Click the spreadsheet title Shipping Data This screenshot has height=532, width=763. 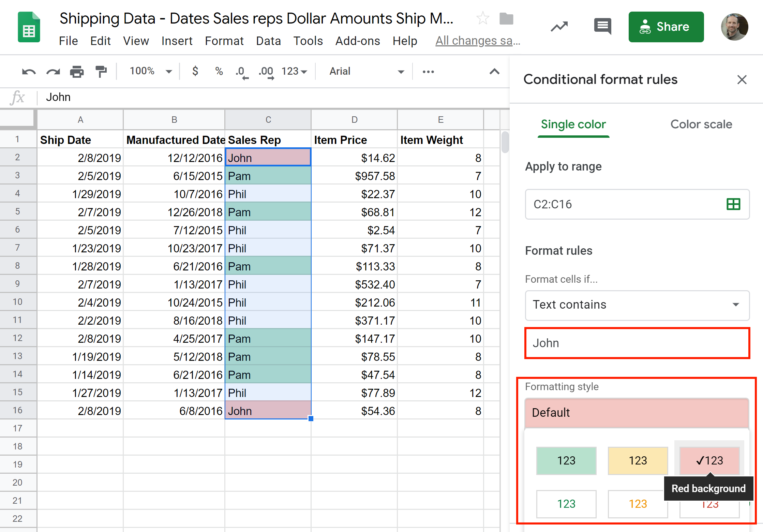click(x=257, y=18)
